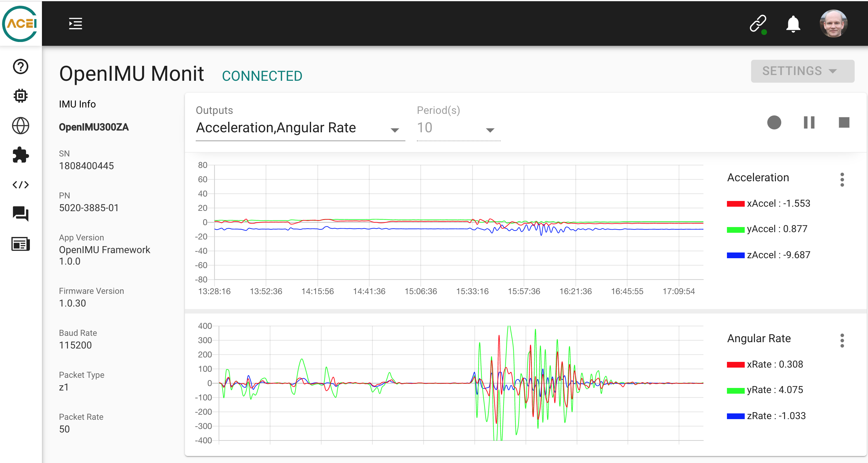This screenshot has width=868, height=463.
Task: Click firmware version 1.0.30
Action: pos(72,303)
